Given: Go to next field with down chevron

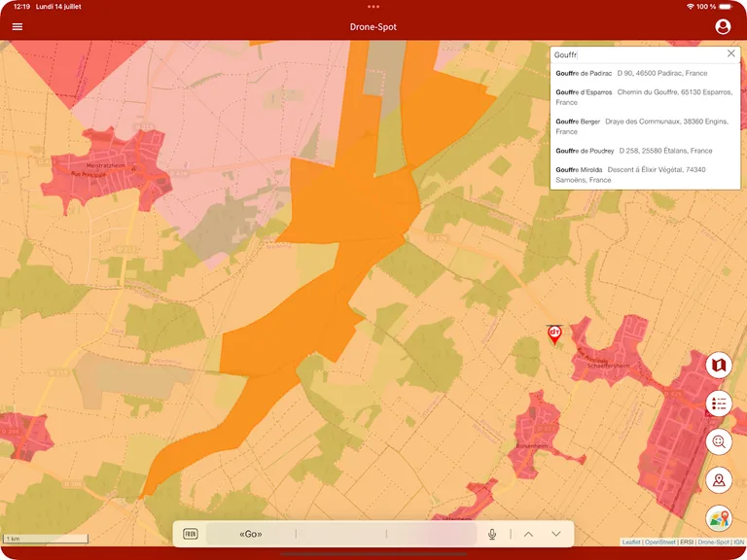Looking at the screenshot, I should [556, 534].
